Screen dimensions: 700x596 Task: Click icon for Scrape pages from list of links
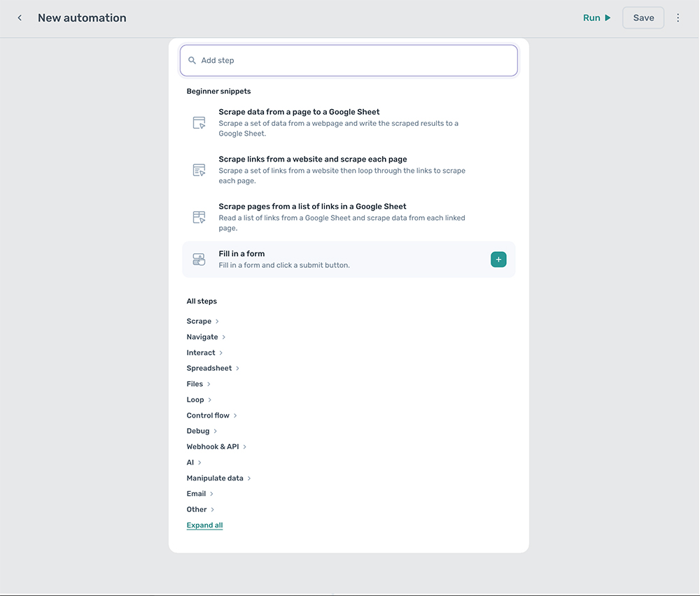pos(199,218)
